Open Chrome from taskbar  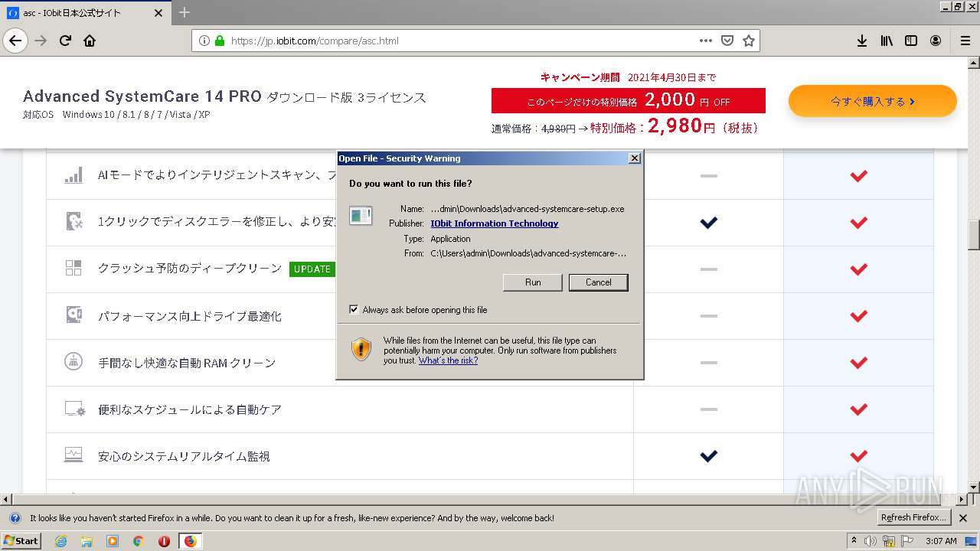pyautogui.click(x=138, y=541)
